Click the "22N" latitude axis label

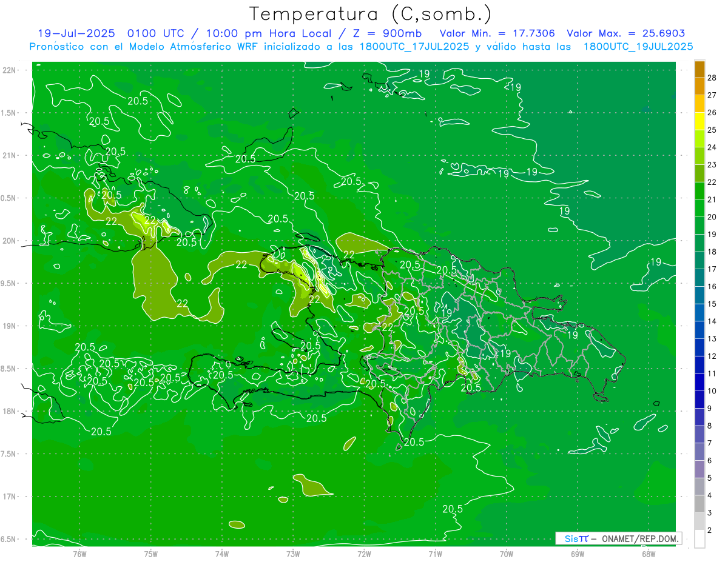(x=10, y=70)
